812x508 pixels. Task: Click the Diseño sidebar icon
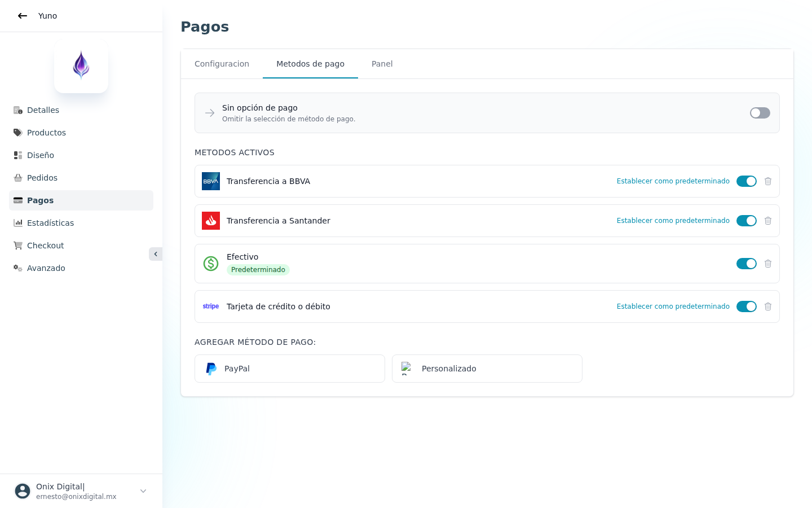(17, 155)
